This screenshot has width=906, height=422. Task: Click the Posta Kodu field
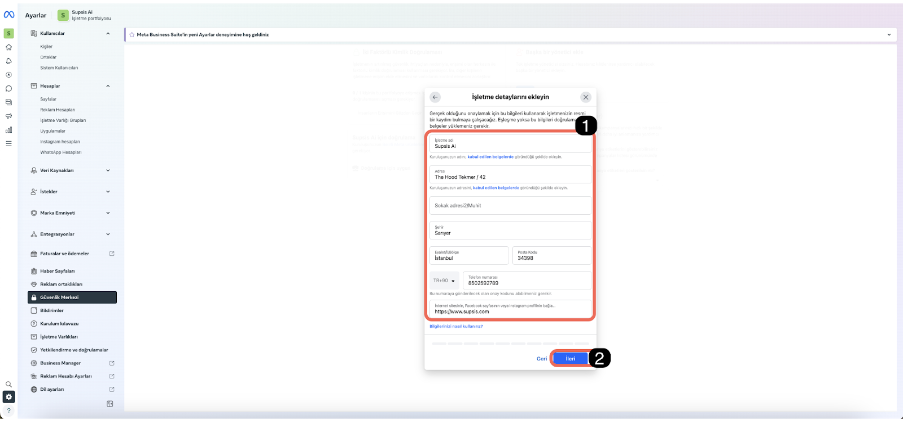[552, 256]
